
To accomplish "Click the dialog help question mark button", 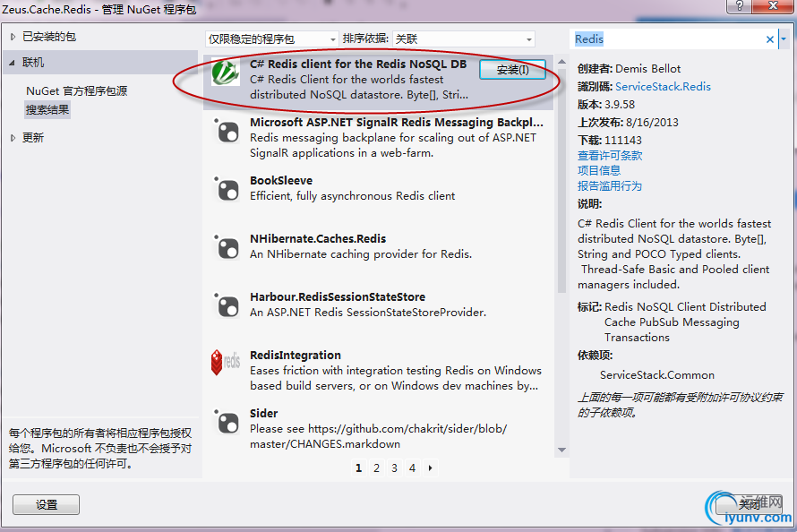I will (x=740, y=6).
